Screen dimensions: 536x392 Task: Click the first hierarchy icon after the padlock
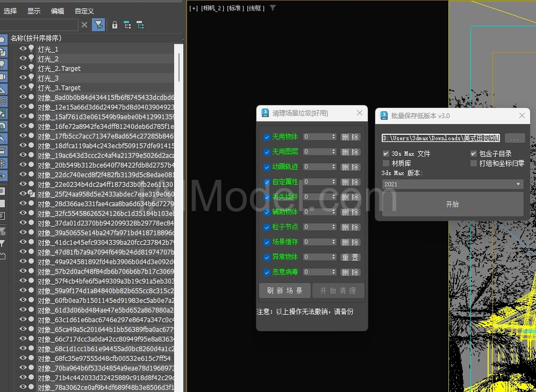point(127,25)
